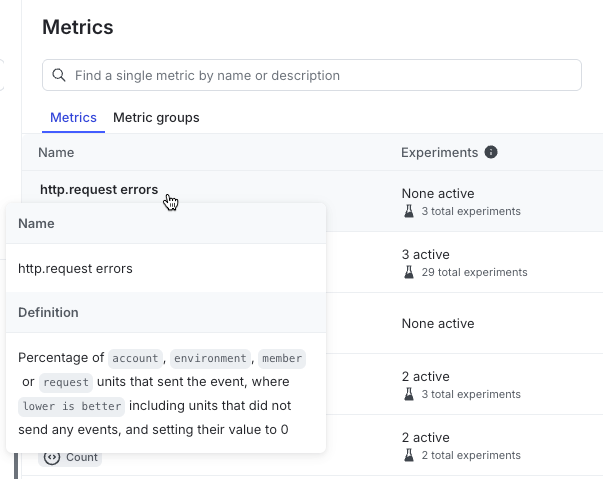Click '29 total experiments' text
The width and height of the screenshot is (603, 479).
tap(474, 272)
